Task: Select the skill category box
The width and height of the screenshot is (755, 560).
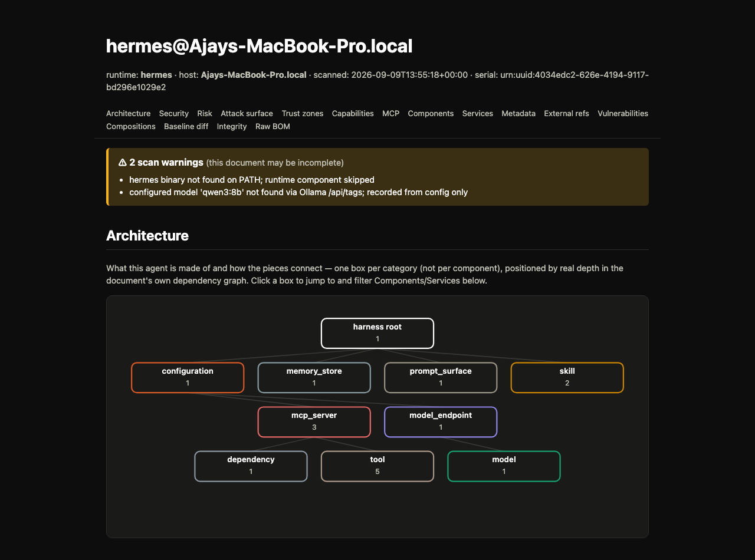Action: (x=567, y=377)
